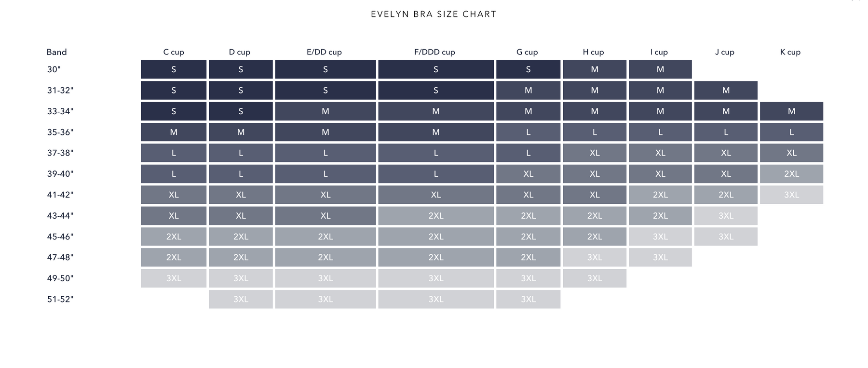This screenshot has width=868, height=368.
Task: Click the Evelyn Bra Size Chart title
Action: click(434, 14)
